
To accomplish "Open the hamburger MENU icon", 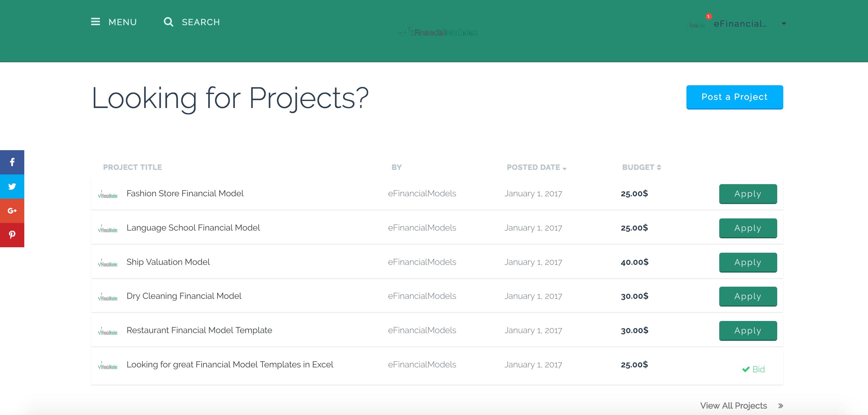I will (95, 22).
